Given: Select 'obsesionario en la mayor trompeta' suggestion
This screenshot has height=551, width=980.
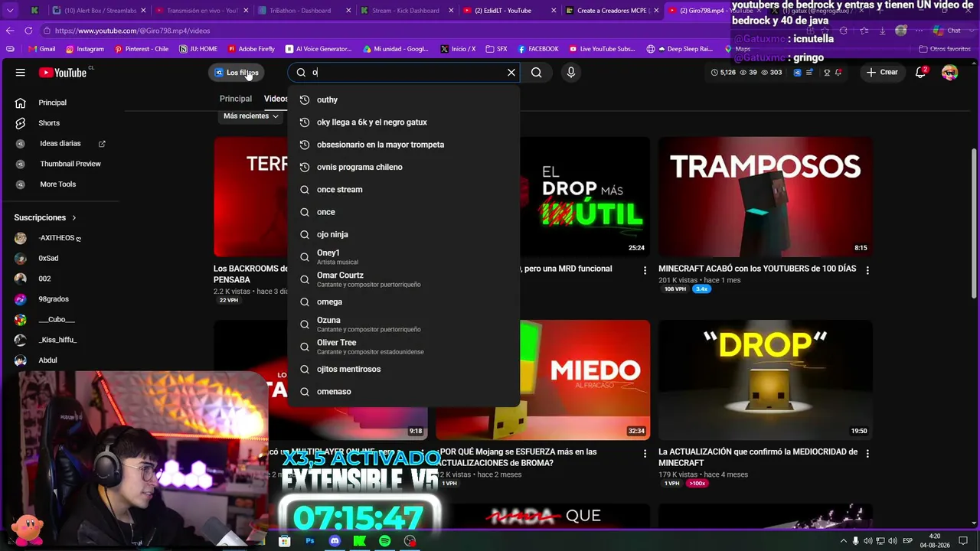Looking at the screenshot, I should (403, 145).
